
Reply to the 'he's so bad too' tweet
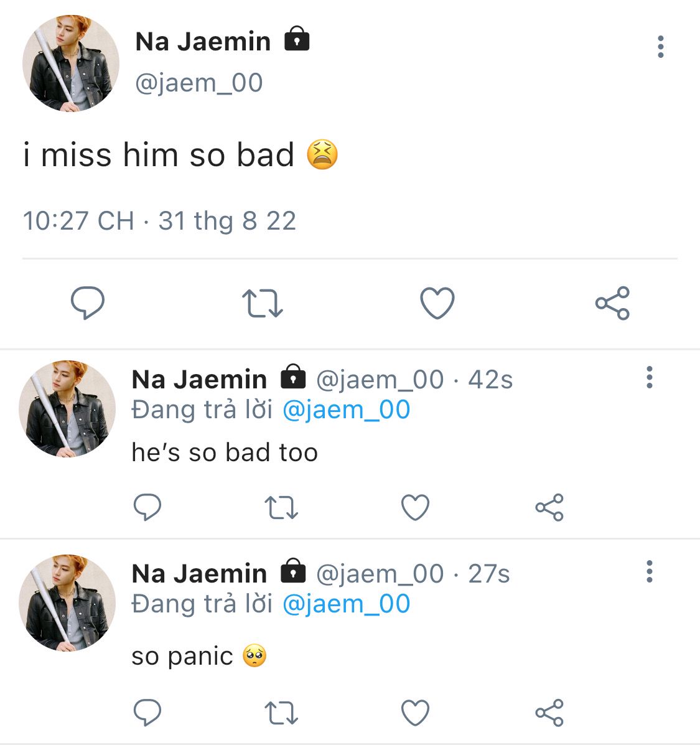coord(147,508)
